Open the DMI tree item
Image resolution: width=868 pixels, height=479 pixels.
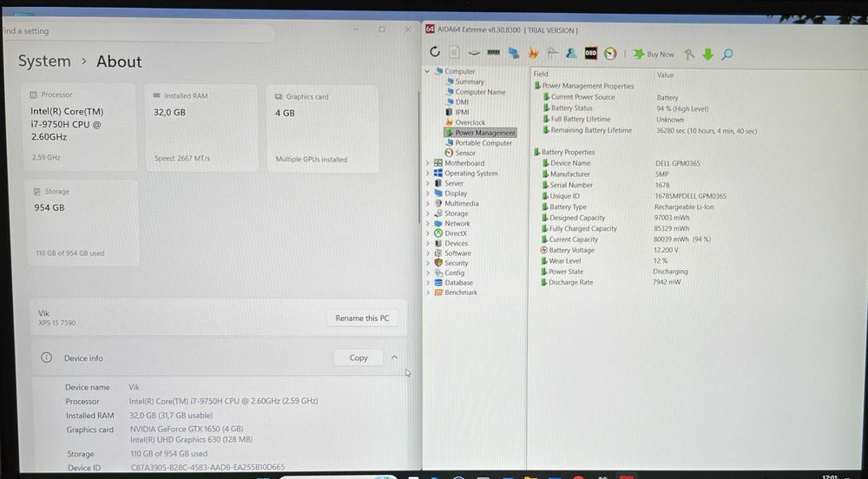(462, 102)
